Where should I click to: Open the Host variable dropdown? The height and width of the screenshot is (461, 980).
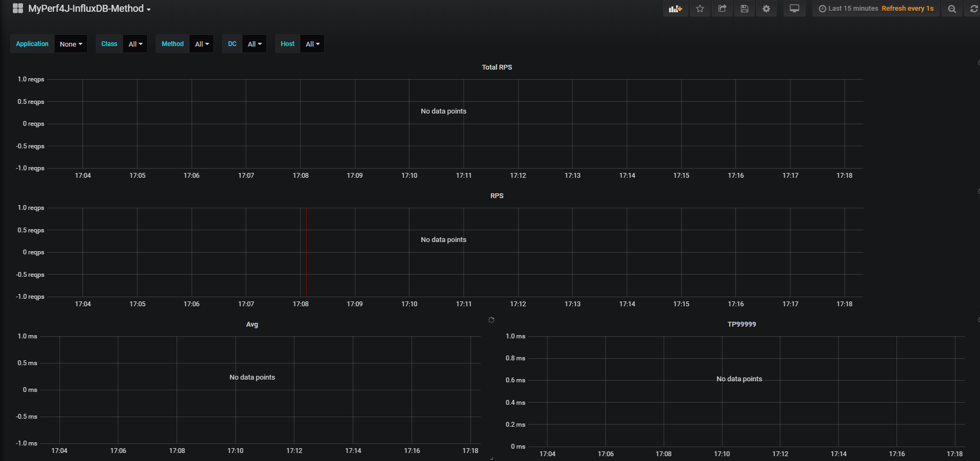313,44
